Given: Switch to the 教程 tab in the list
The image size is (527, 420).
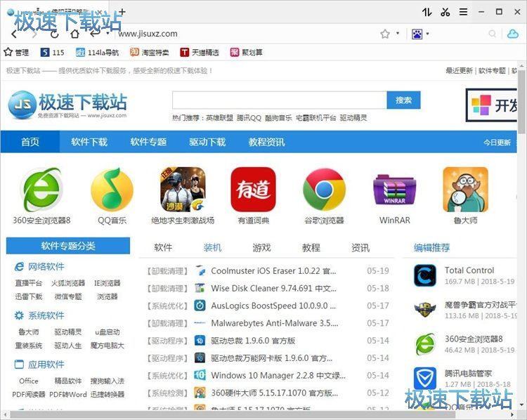Looking at the screenshot, I should point(311,247).
